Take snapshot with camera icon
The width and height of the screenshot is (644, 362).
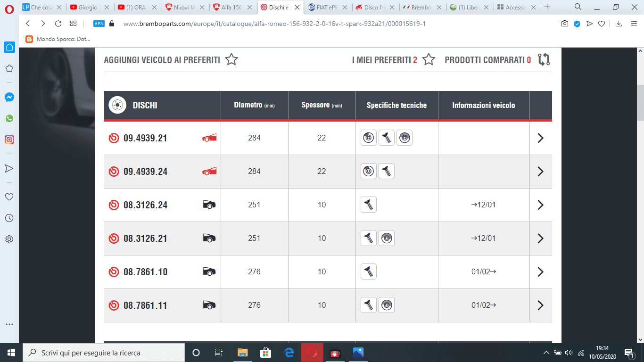565,24
